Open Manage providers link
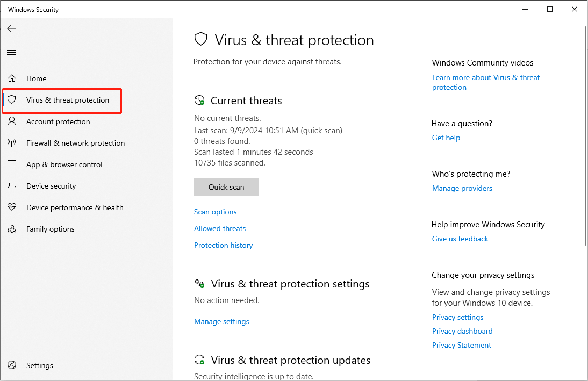The height and width of the screenshot is (381, 588). tap(462, 188)
